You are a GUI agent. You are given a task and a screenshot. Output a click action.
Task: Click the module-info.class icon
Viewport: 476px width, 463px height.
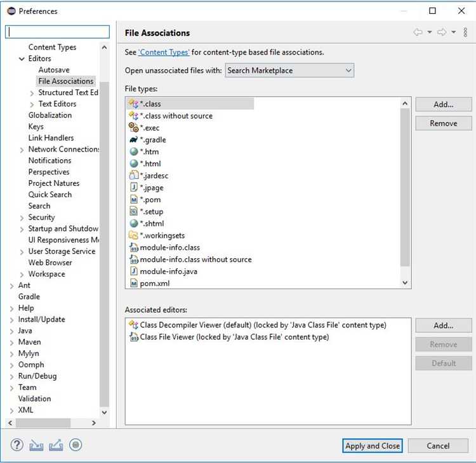tap(134, 247)
